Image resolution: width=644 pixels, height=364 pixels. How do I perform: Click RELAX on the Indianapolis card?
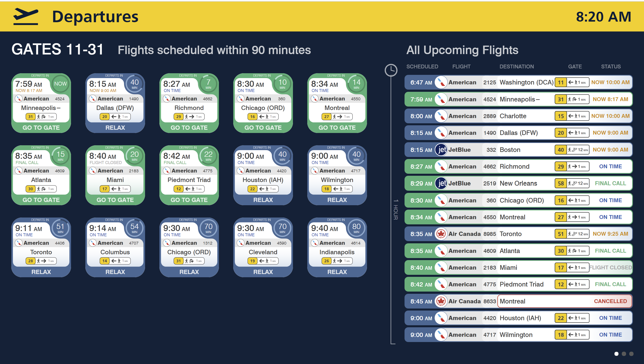click(337, 272)
